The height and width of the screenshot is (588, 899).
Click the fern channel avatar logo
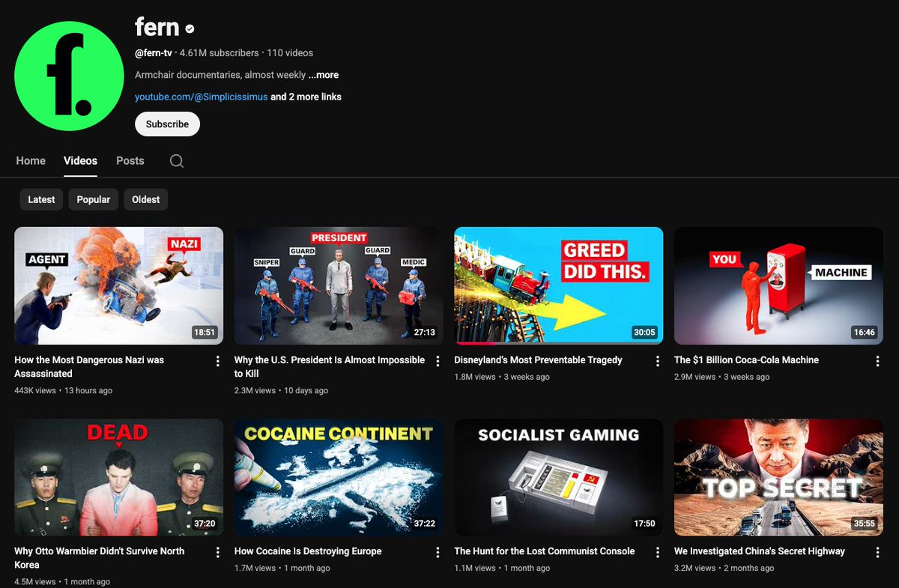tap(69, 76)
